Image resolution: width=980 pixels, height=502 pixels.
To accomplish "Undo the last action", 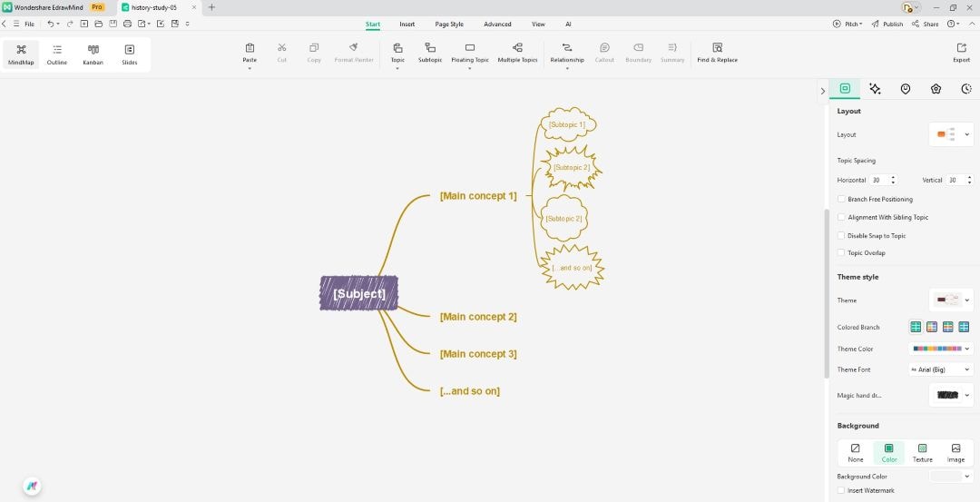I will 51,24.
